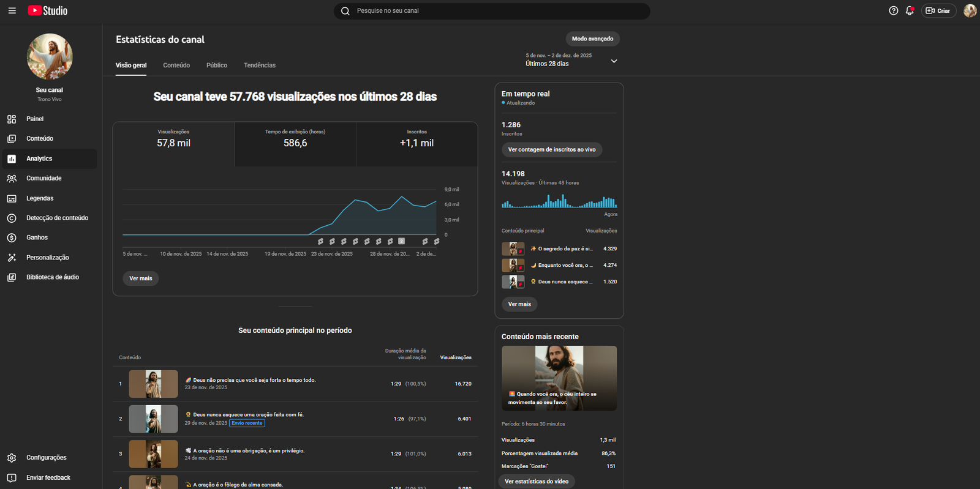The width and height of the screenshot is (980, 489).
Task: Open the hamburger navigation menu
Action: coord(12,11)
